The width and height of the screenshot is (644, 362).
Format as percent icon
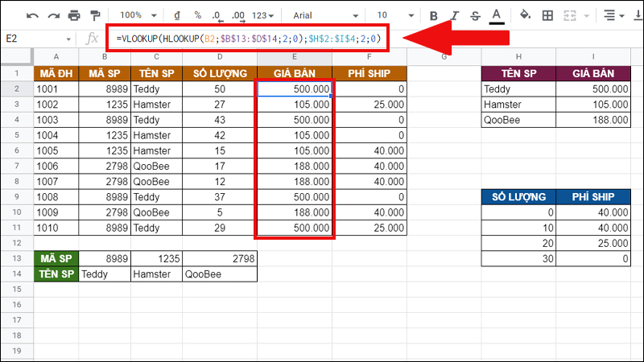pyautogui.click(x=197, y=15)
